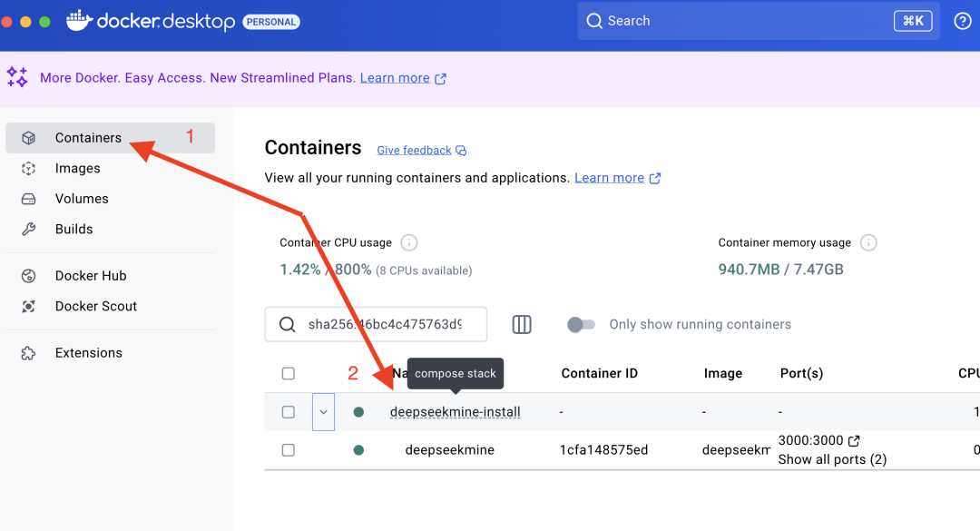Click the container search input field
This screenshot has height=531, width=980.
pos(376,324)
